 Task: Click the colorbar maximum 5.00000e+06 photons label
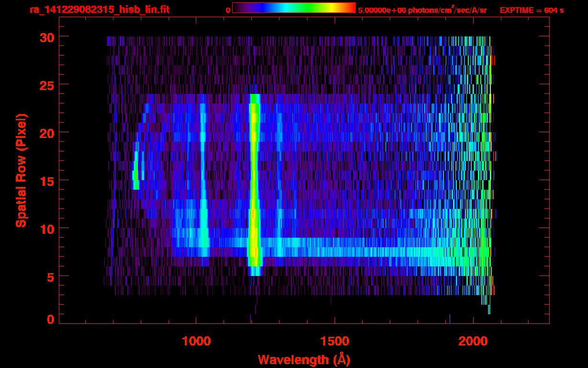[422, 10]
